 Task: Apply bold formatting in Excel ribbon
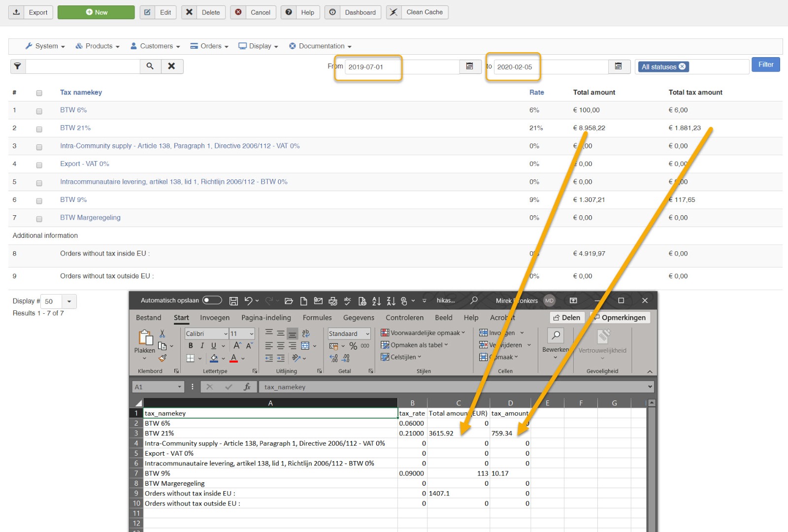point(191,346)
